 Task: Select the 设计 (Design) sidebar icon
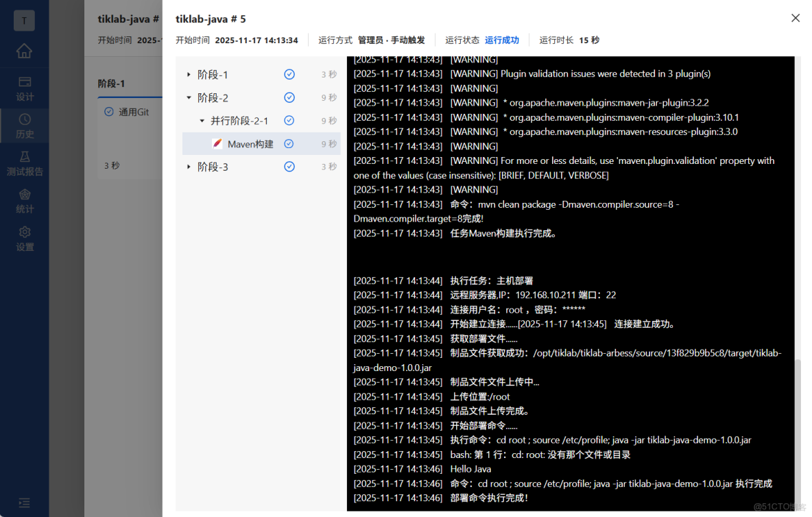pyautogui.click(x=24, y=88)
